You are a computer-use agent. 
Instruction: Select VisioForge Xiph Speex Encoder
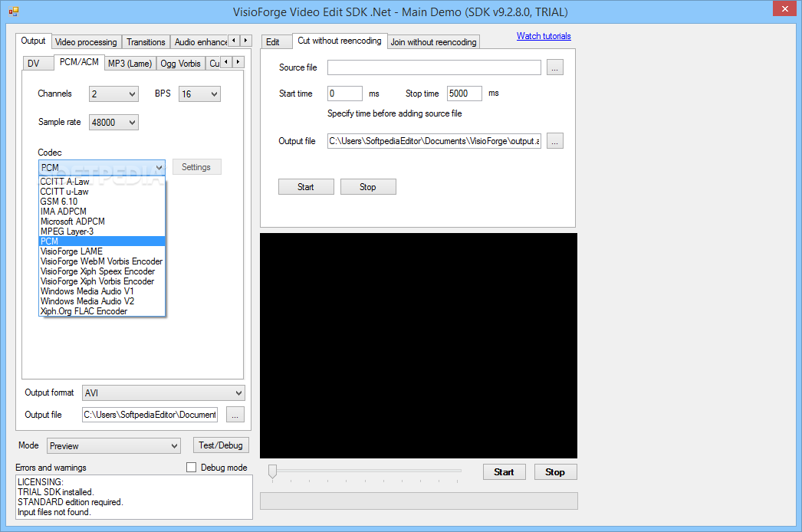[x=102, y=271]
